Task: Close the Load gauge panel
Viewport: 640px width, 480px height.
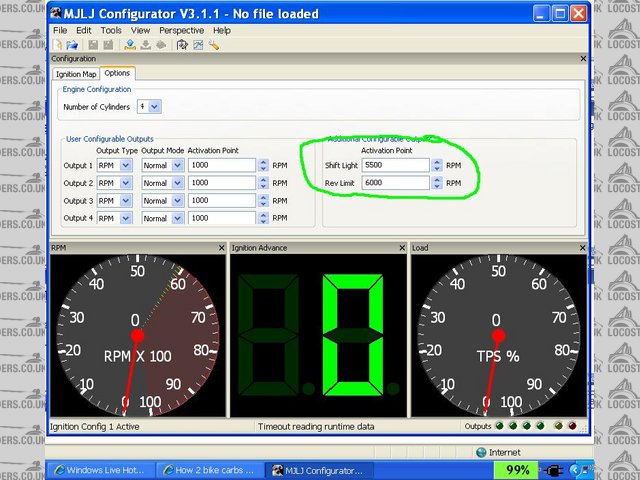Action: click(582, 247)
